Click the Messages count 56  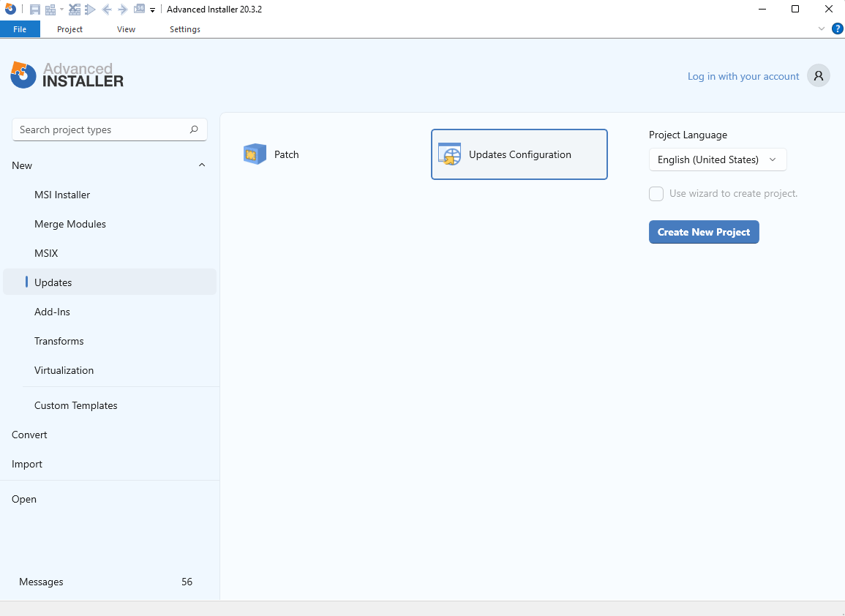187,582
